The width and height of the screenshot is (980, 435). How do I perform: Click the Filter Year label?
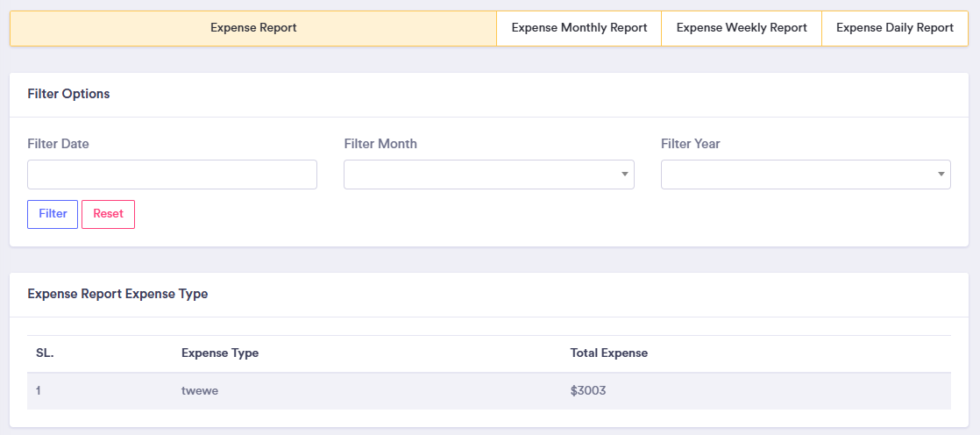tap(690, 144)
